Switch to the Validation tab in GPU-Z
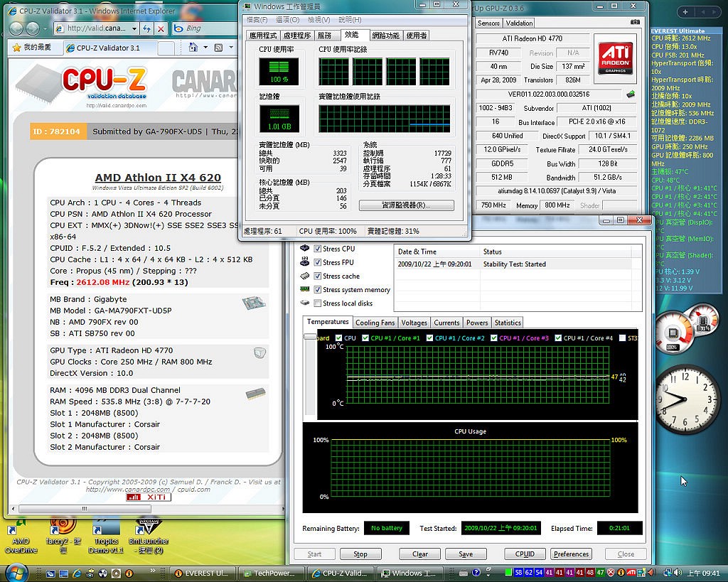 pyautogui.click(x=519, y=23)
